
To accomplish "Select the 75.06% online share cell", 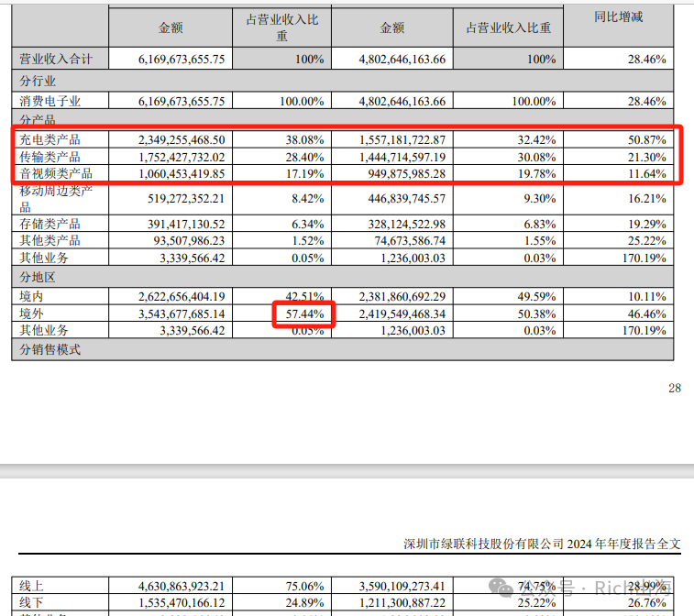I will click(304, 587).
